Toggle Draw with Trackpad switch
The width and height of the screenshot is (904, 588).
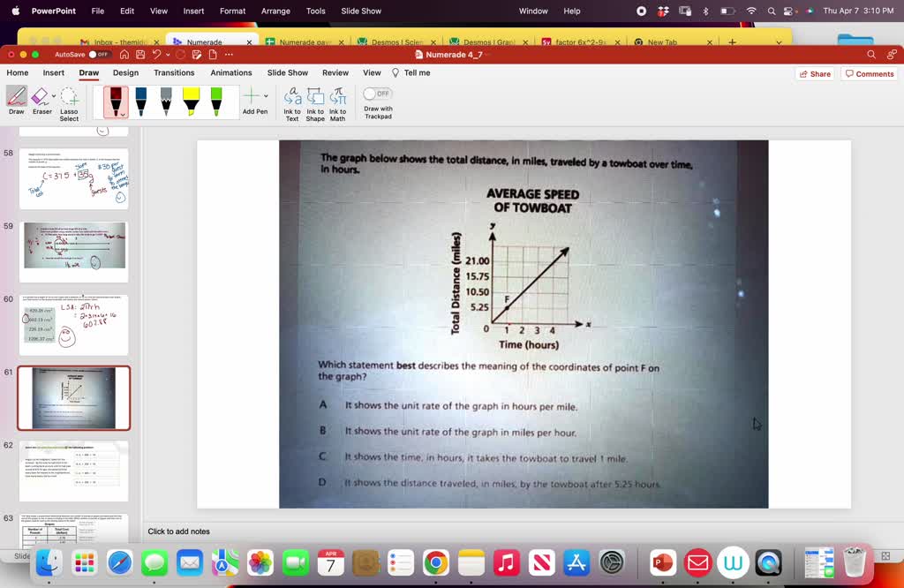click(x=378, y=94)
